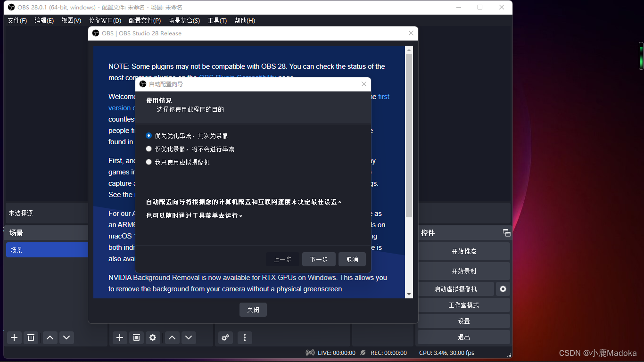Add a new source with the Sources plus icon
The width and height of the screenshot is (644, 362).
(120, 337)
